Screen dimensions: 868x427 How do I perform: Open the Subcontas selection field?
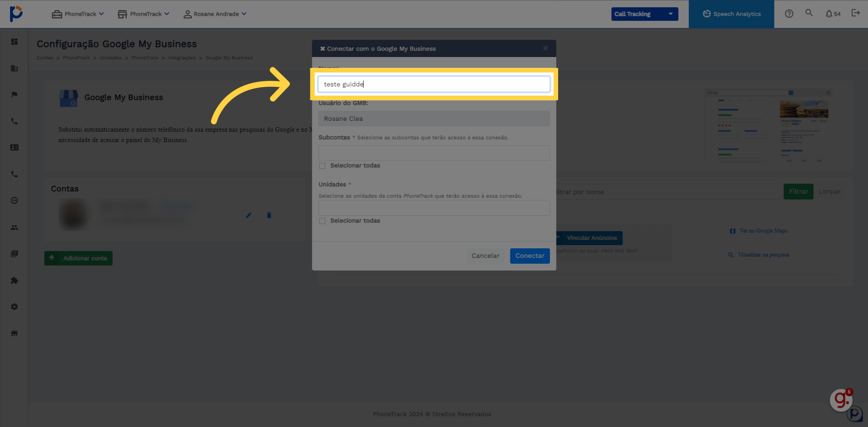[434, 153]
